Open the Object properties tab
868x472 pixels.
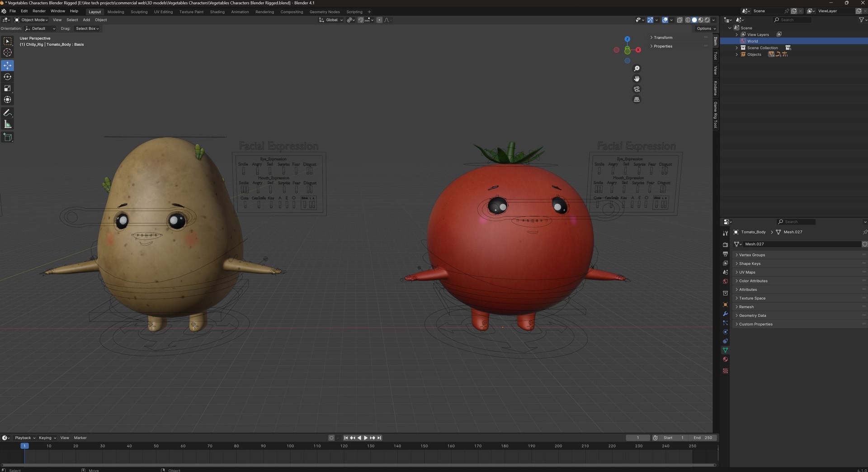click(725, 305)
